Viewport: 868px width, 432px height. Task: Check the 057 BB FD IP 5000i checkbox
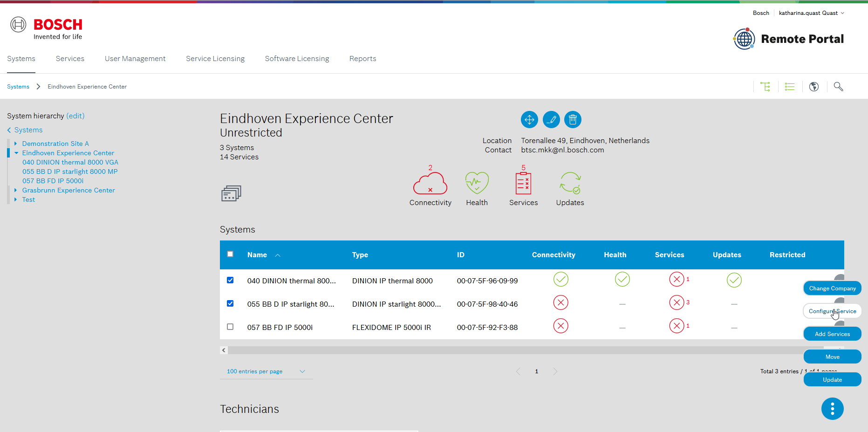tap(230, 327)
